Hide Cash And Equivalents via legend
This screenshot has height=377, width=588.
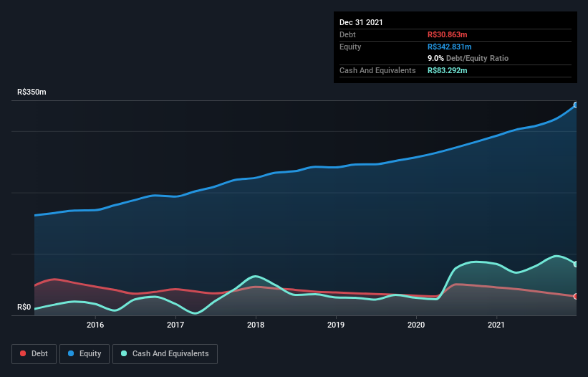click(165, 353)
